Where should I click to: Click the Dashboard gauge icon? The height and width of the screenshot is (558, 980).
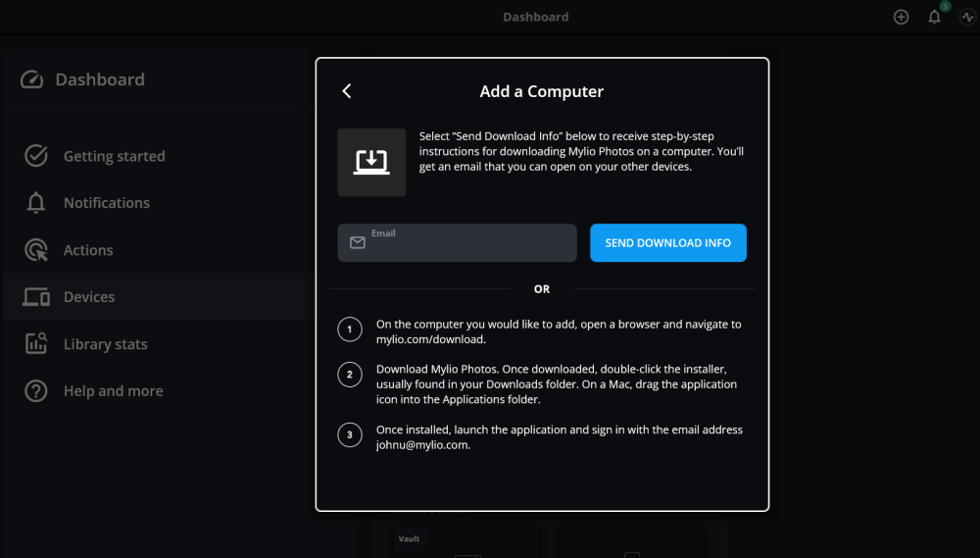(32, 79)
